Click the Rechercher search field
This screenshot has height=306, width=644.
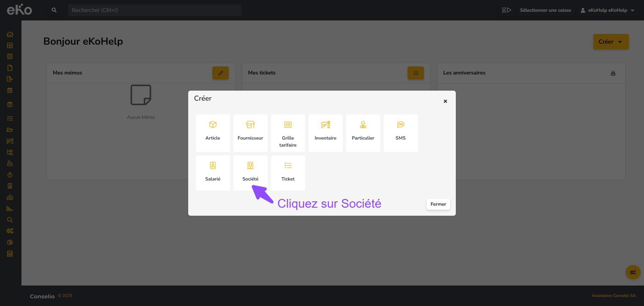click(154, 10)
